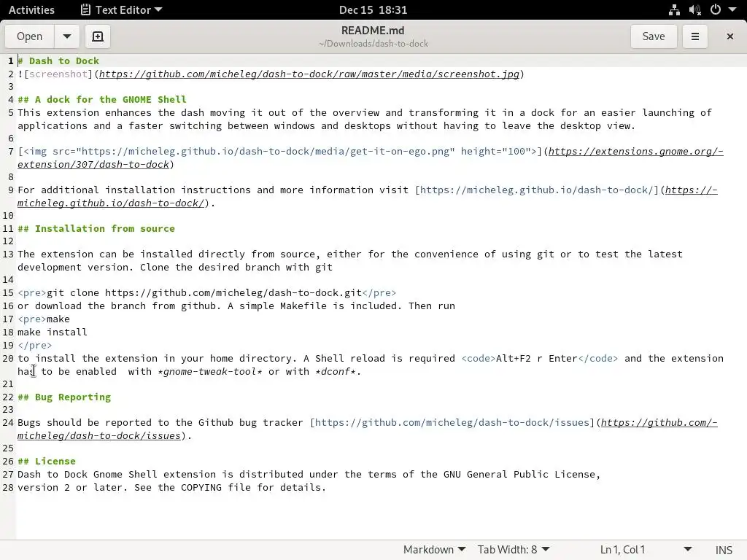Click 'Alt+F2 r Enter' text on line 20
The image size is (747, 560).
pyautogui.click(x=536, y=358)
